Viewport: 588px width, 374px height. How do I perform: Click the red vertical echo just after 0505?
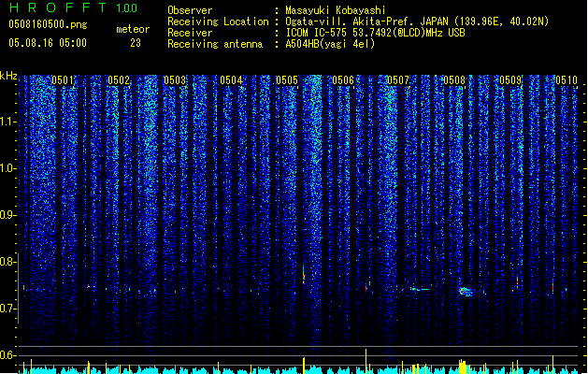coord(304,277)
